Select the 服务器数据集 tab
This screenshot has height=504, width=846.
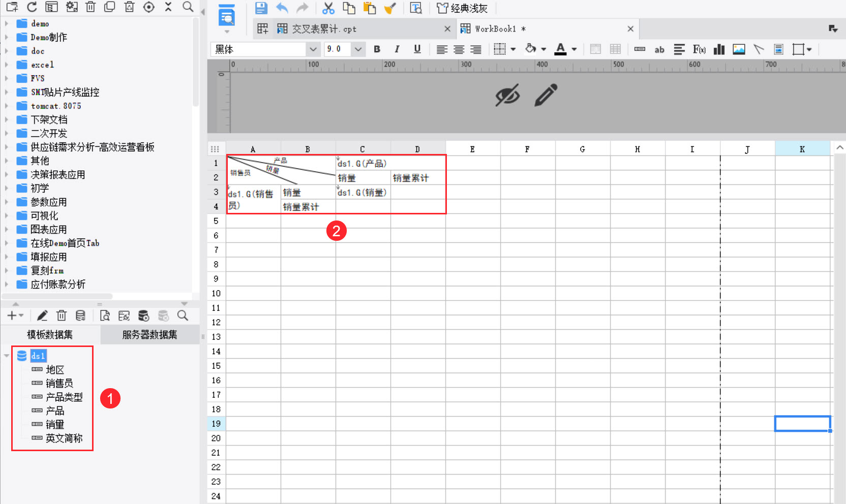150,334
